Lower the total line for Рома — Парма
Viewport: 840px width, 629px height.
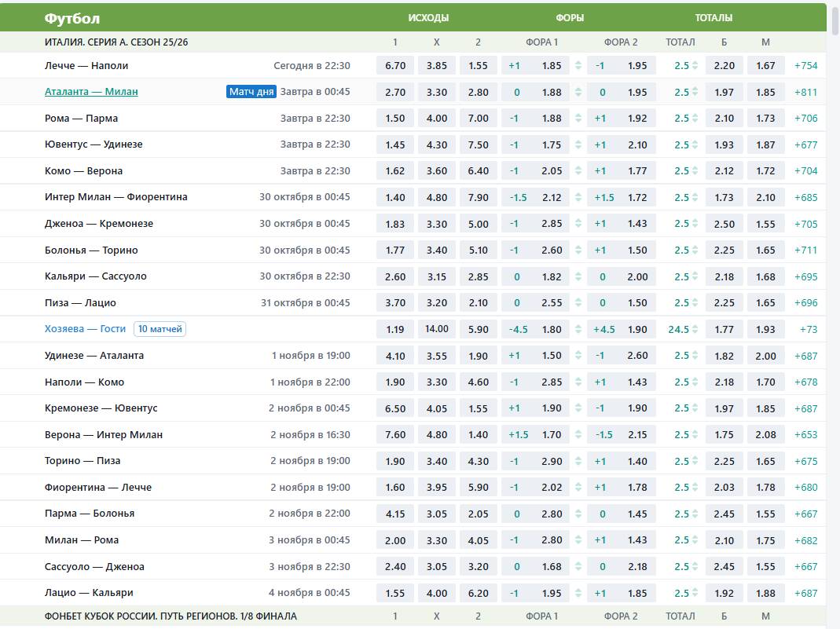[695, 121]
